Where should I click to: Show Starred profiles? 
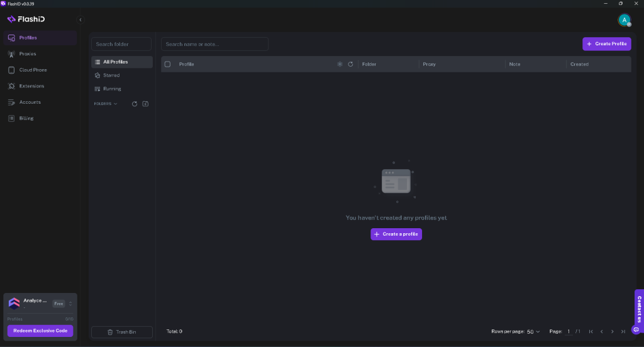111,75
